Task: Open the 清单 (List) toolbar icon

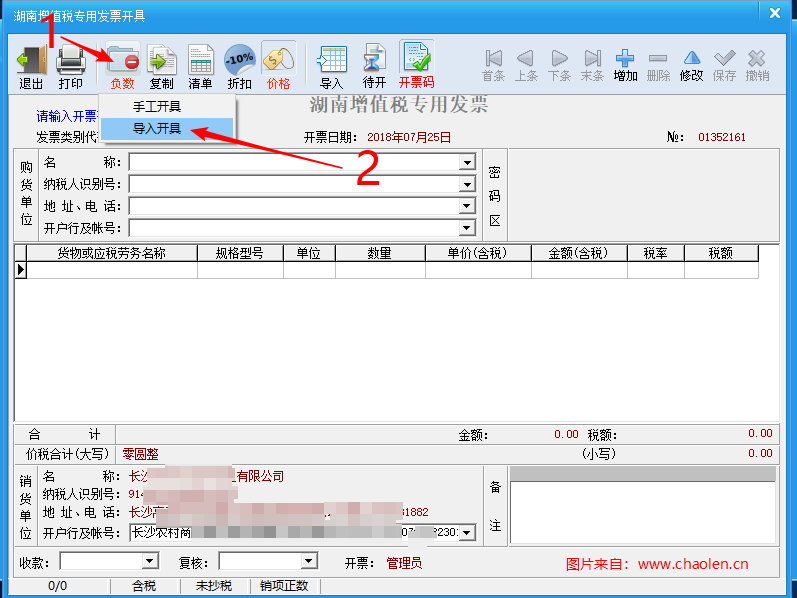Action: click(x=201, y=66)
